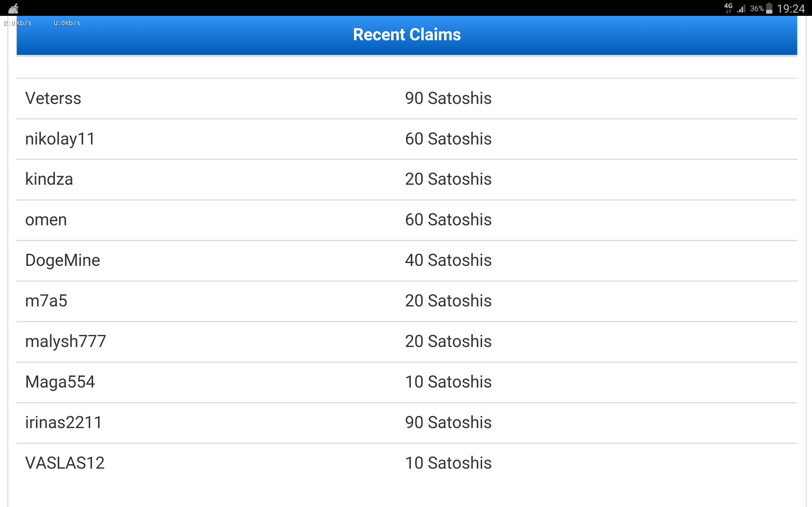
Task: Tap the 4G network indicator icon
Action: coord(728,8)
